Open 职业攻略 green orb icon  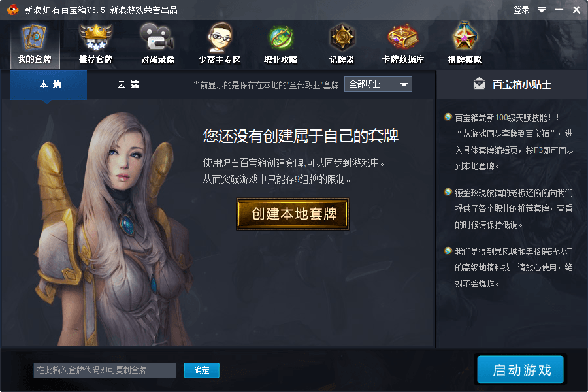(x=280, y=37)
